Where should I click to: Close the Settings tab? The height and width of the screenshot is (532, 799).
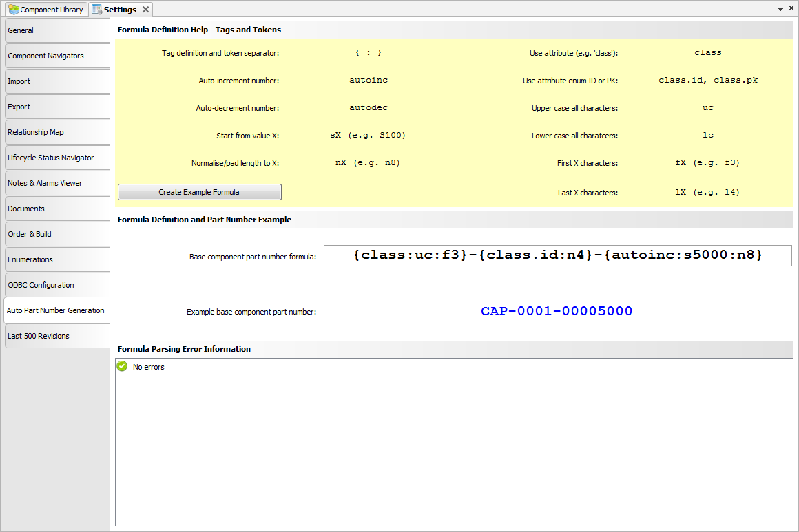click(x=144, y=9)
